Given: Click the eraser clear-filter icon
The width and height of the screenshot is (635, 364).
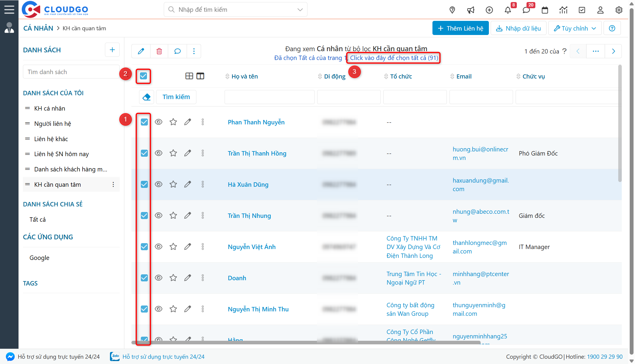Looking at the screenshot, I should point(146,97).
